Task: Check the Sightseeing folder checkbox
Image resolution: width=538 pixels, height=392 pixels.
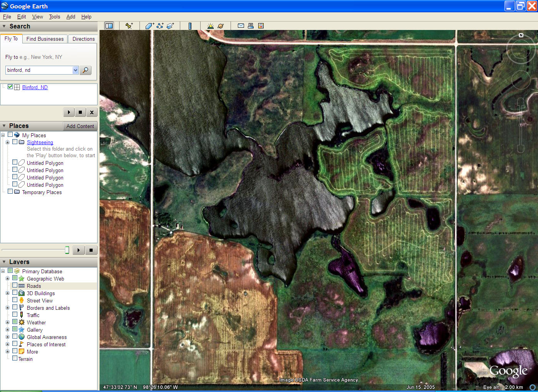Action: coord(15,142)
